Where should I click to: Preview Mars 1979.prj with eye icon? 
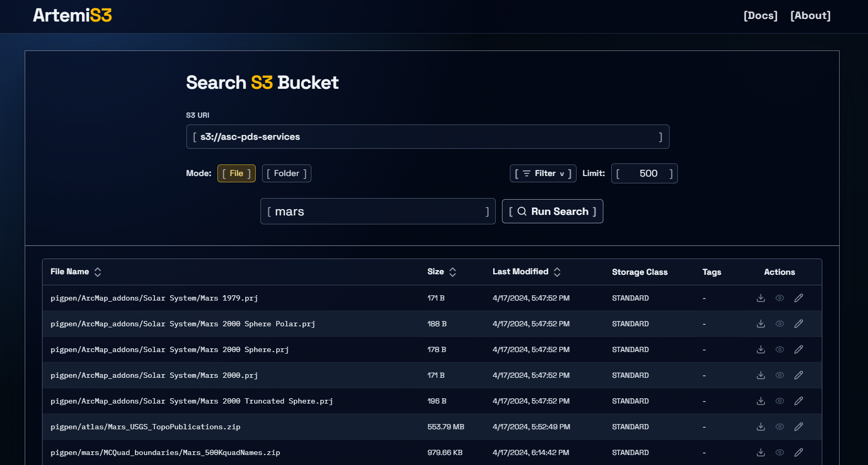[x=780, y=298]
